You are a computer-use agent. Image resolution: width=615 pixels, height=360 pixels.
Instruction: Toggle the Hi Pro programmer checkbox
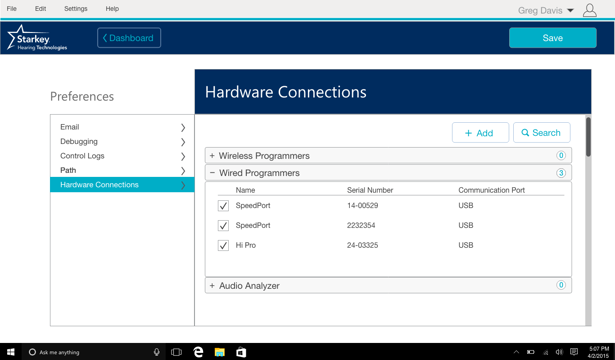(x=223, y=245)
